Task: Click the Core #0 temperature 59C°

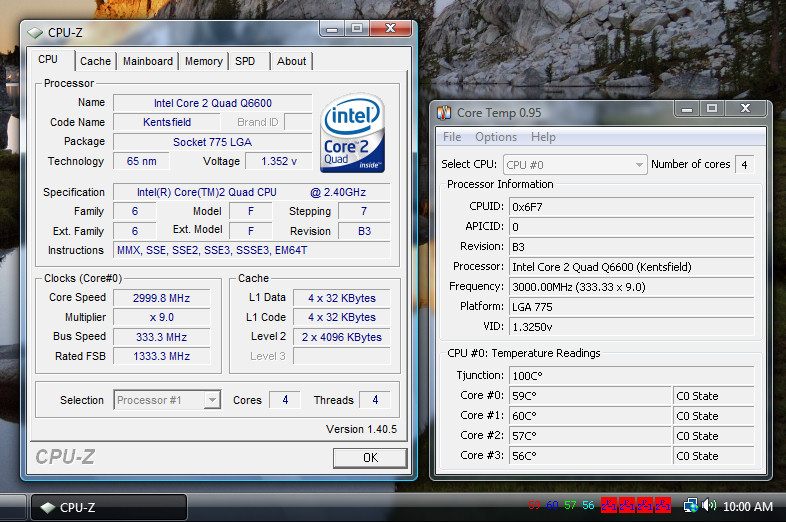Action: click(590, 396)
